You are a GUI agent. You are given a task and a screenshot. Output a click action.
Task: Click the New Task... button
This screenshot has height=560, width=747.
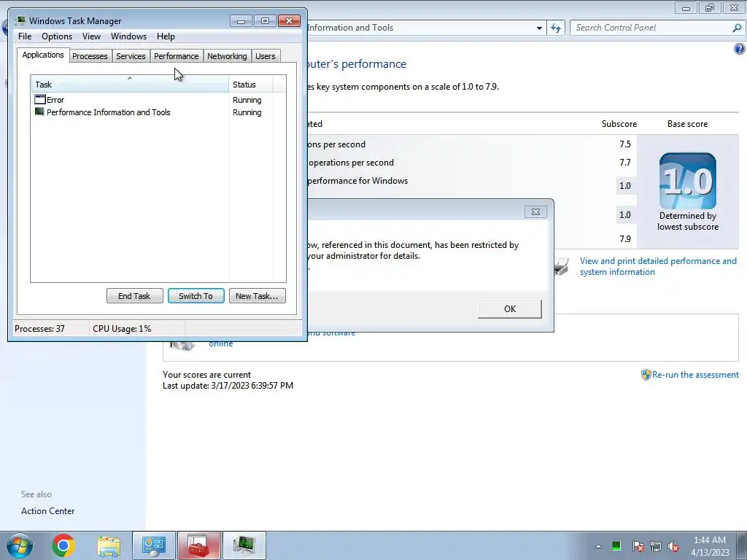258,296
